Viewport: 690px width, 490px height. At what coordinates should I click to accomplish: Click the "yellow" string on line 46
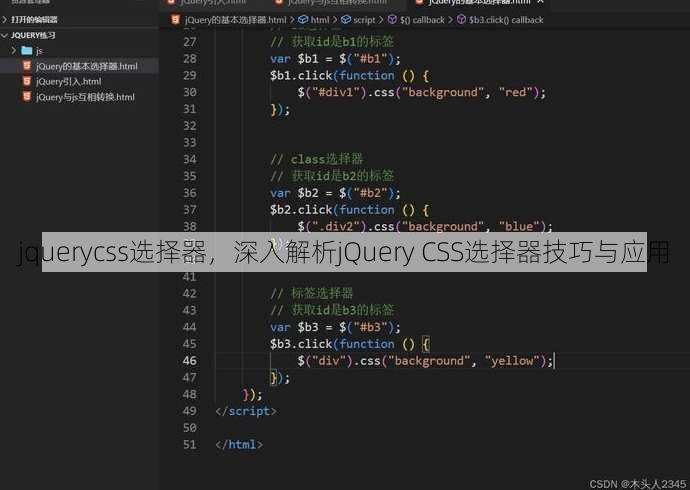(512, 361)
